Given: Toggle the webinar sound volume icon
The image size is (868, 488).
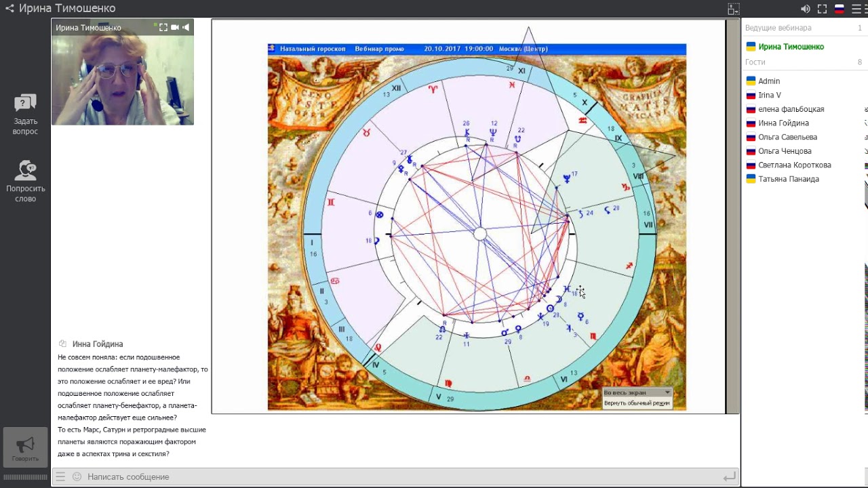Looking at the screenshot, I should (x=805, y=9).
